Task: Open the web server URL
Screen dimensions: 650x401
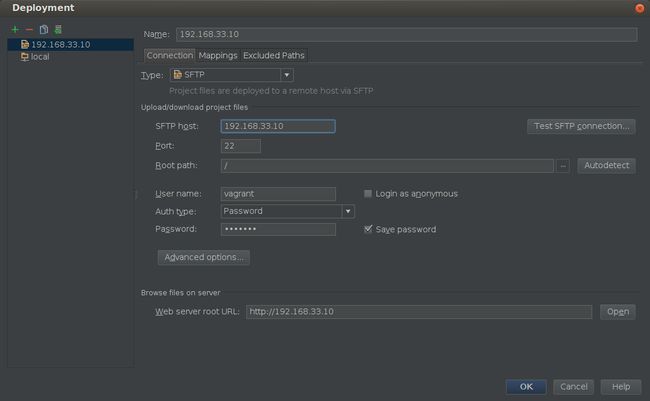Action: (618, 312)
